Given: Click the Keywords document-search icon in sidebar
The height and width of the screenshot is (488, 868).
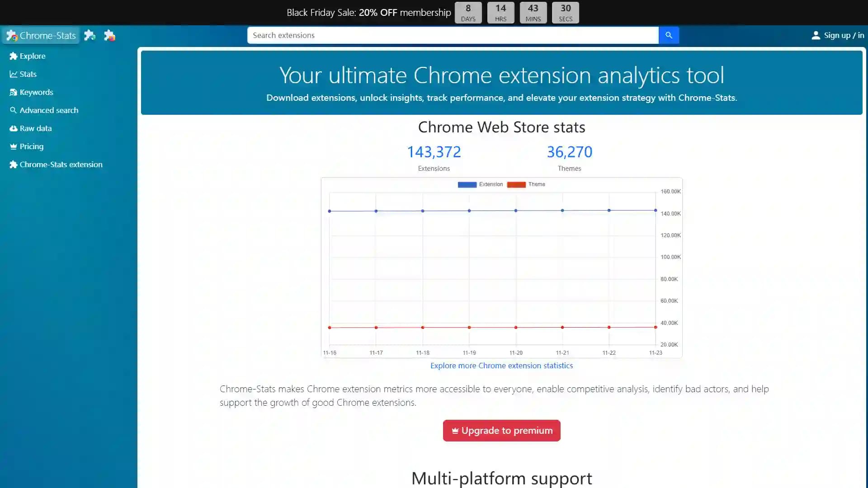Looking at the screenshot, I should click(14, 92).
